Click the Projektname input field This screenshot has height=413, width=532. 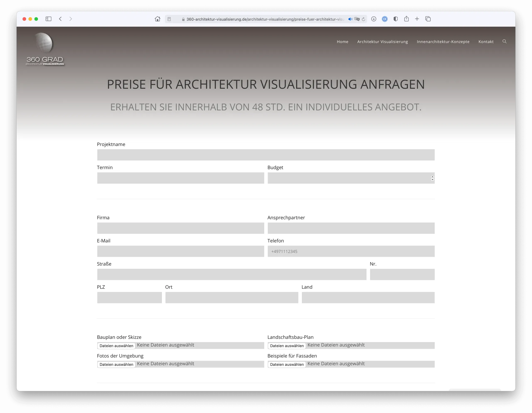(x=266, y=155)
